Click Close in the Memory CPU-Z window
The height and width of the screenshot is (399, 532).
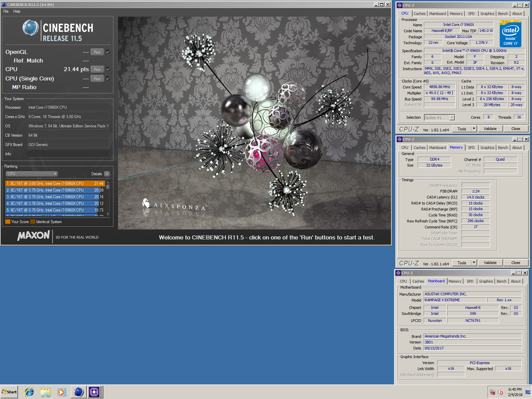(x=516, y=263)
